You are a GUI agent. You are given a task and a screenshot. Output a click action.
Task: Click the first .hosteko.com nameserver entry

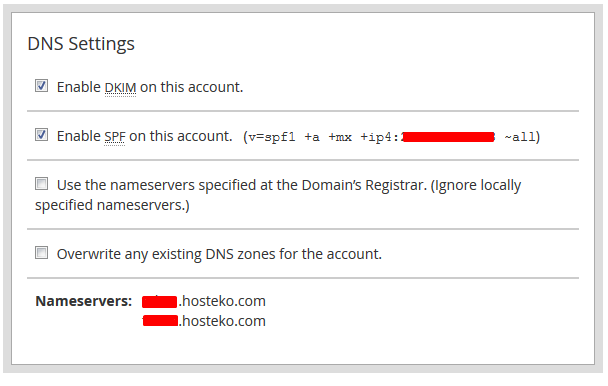coord(204,301)
